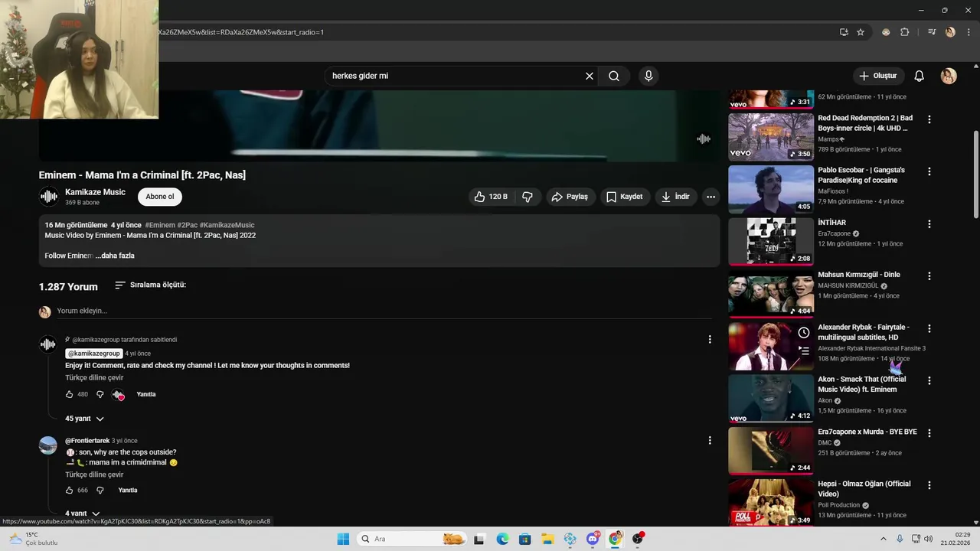Click the magnifier search button
This screenshot has height=551, width=980.
[x=614, y=76]
